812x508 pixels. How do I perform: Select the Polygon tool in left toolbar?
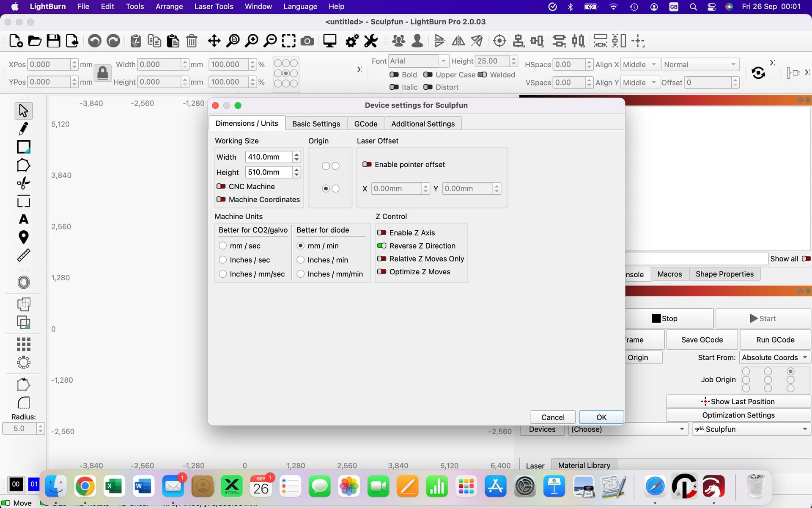(24, 165)
